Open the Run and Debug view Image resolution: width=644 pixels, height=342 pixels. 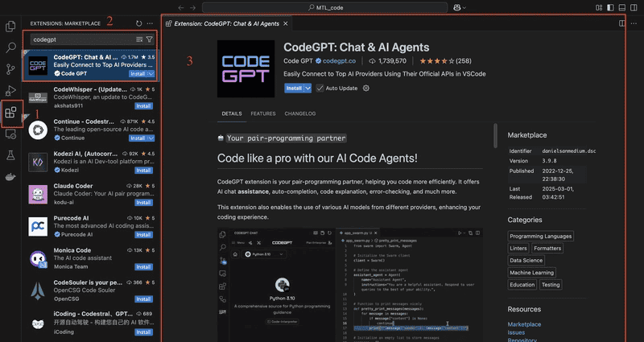(x=10, y=90)
